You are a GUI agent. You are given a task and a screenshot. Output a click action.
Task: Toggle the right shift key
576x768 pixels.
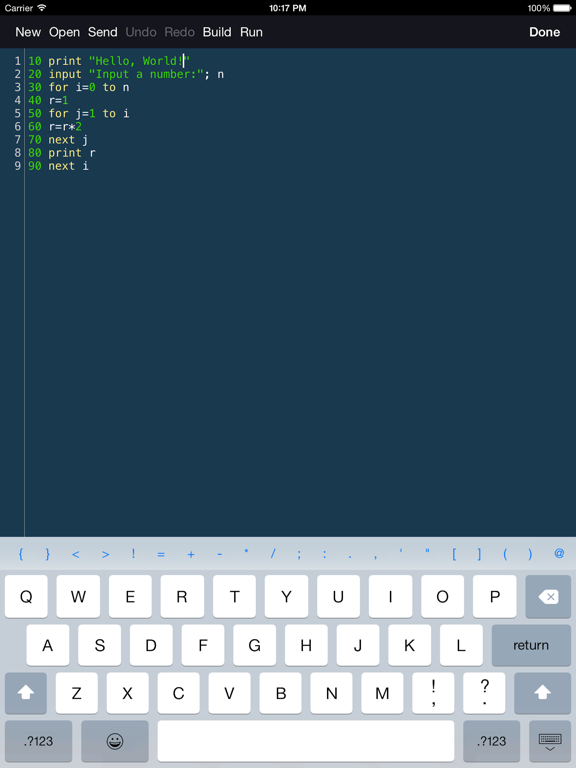click(542, 693)
